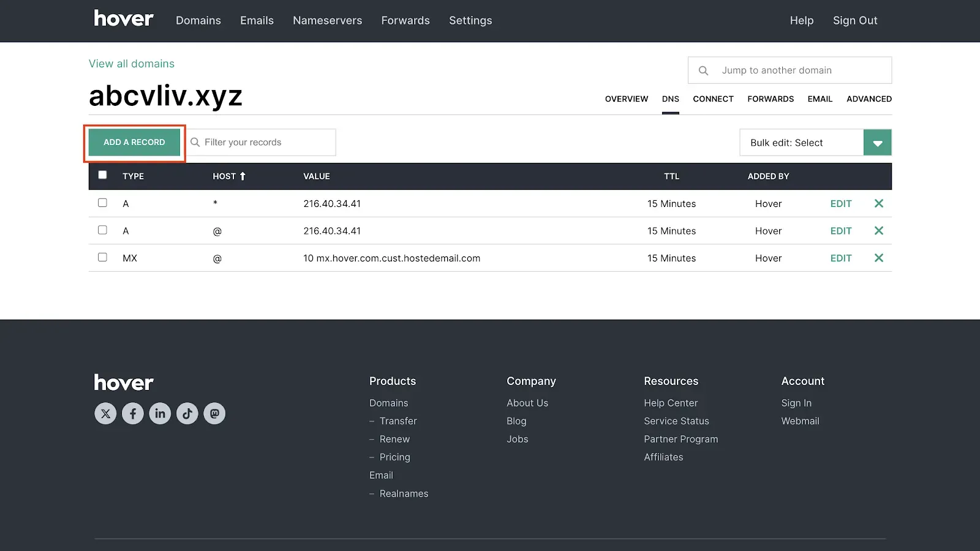Viewport: 980px width, 551px height.
Task: Delete the MX record with X
Action: (879, 258)
